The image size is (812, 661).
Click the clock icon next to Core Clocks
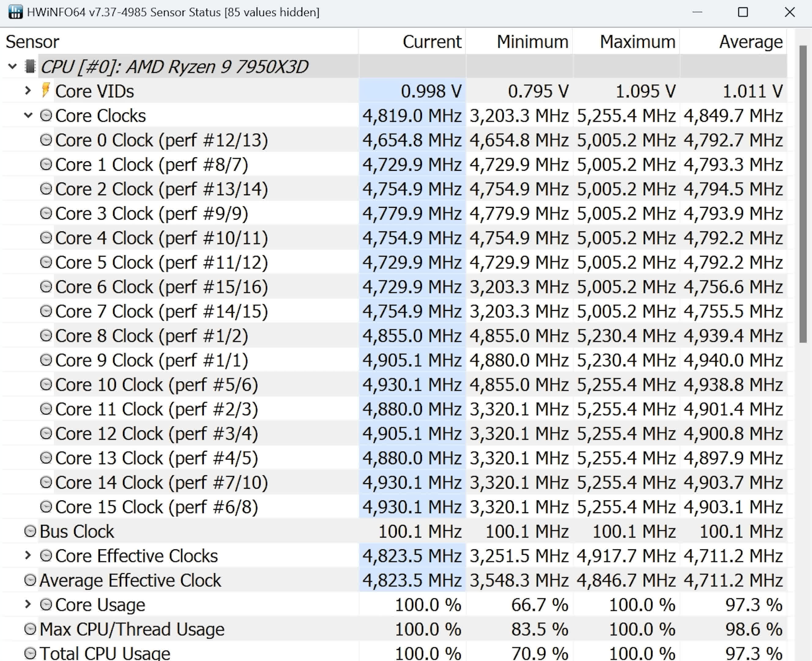point(46,115)
